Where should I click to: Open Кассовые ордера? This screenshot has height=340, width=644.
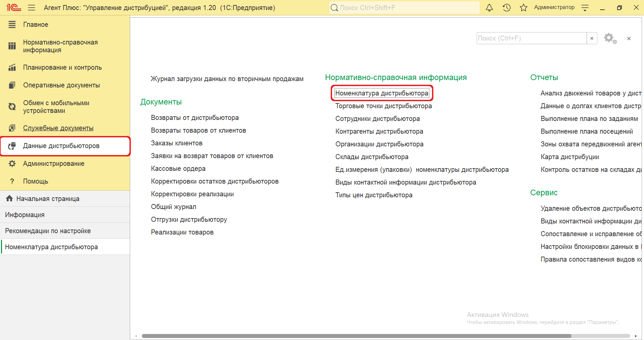[178, 168]
